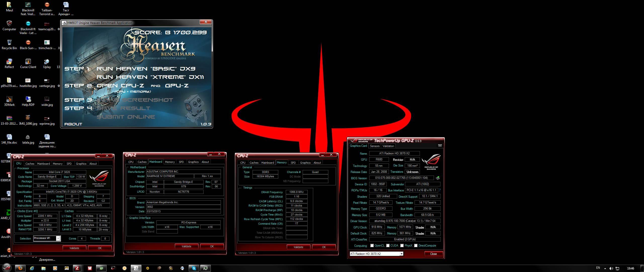Open the 146_file.doc desktop document
The image size is (644, 272).
[9, 139]
